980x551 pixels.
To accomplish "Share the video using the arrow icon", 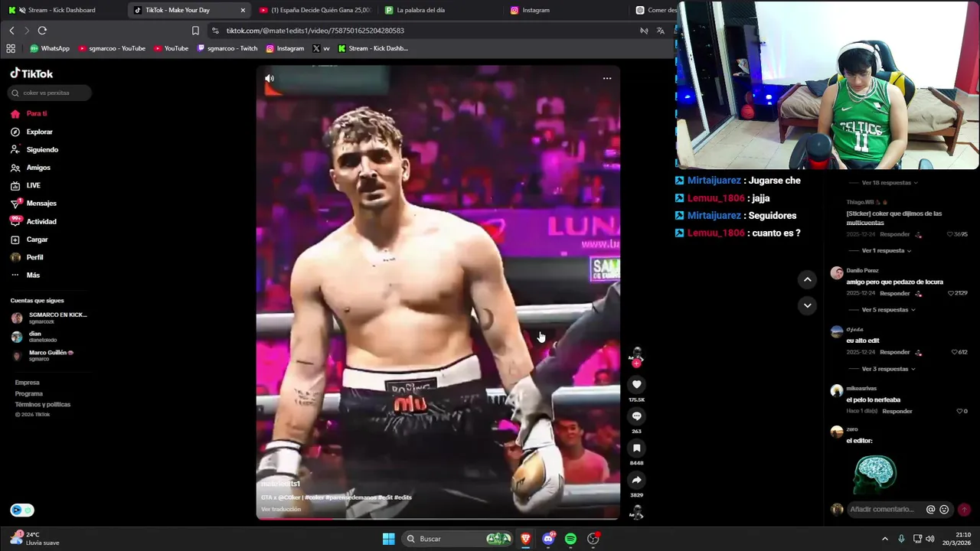I will [x=636, y=480].
